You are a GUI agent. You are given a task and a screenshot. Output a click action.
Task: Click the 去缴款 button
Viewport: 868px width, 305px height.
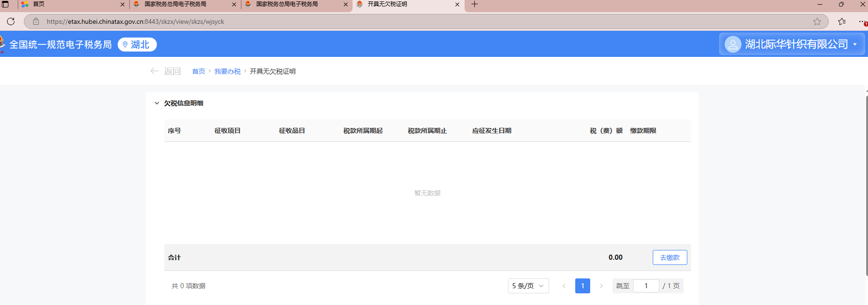670,257
